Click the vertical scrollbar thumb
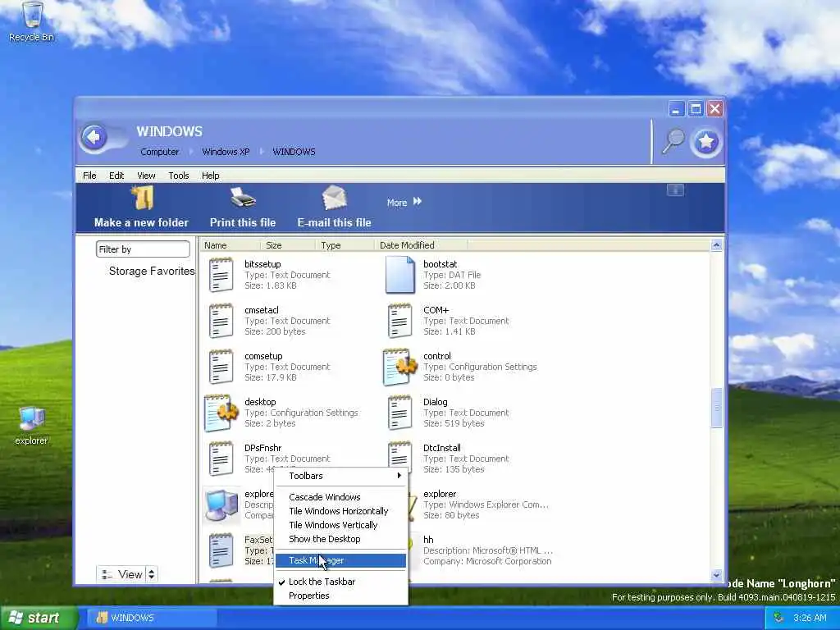840x630 pixels. 717,409
